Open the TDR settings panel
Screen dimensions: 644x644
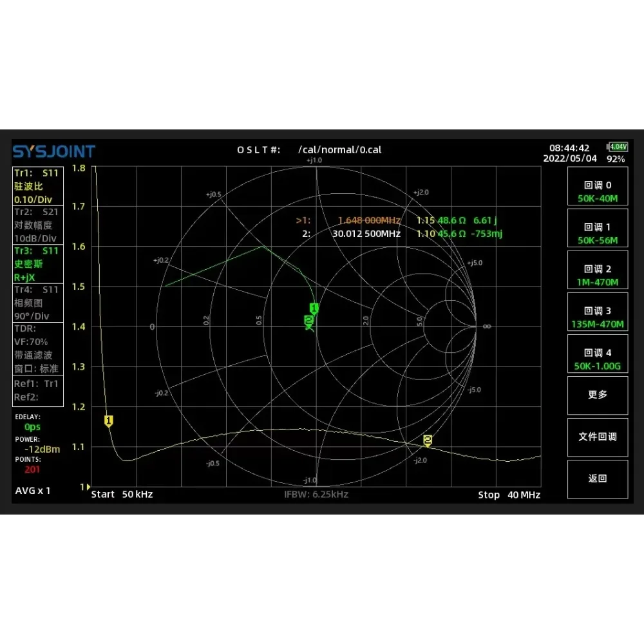coord(38,348)
